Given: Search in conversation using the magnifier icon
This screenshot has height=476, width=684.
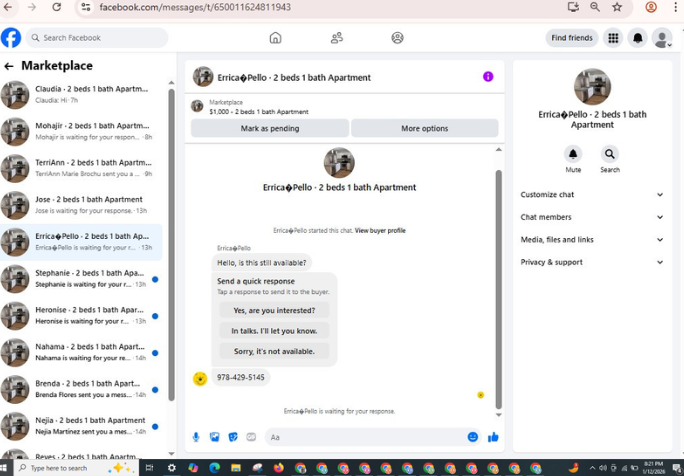Looking at the screenshot, I should point(609,154).
